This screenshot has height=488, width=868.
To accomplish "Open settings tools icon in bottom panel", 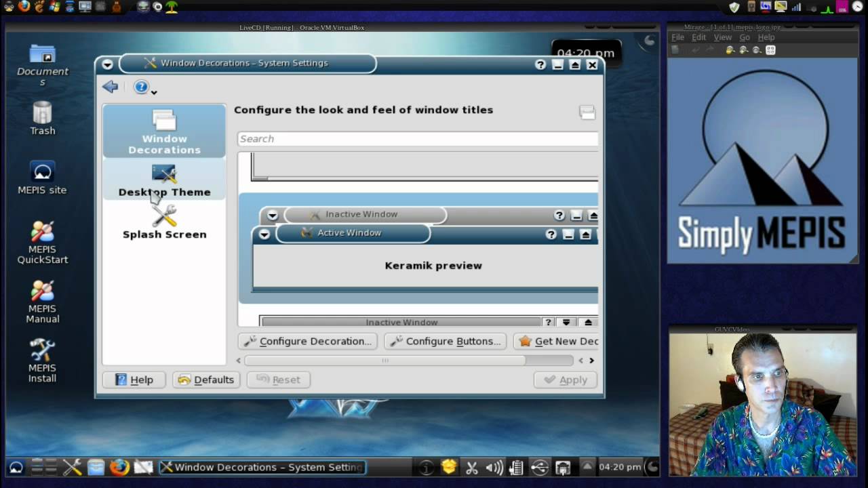I will click(x=73, y=467).
